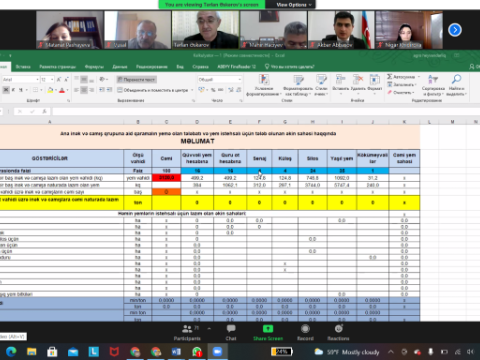Open Microsoft Edge from taskbar
480x360 pixels.
pyautogui.click(x=11, y=352)
